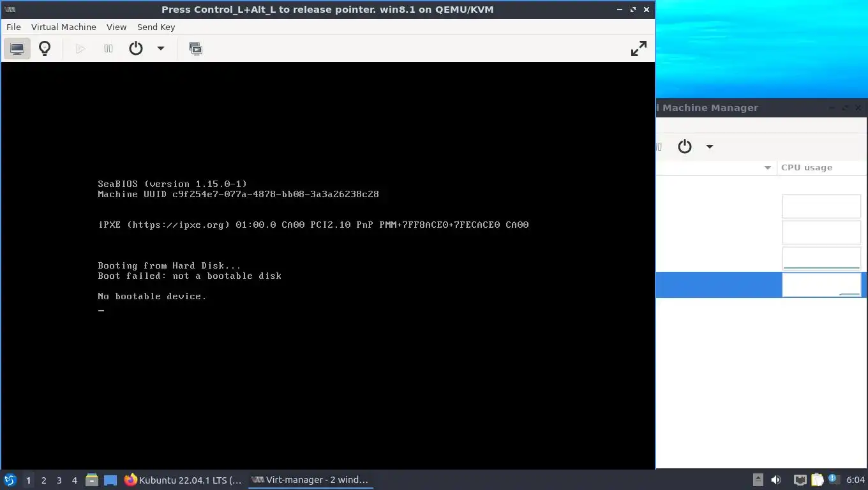Screen dimensions: 868x490
Task: Click the iPXE line in the console
Action: [313, 225]
